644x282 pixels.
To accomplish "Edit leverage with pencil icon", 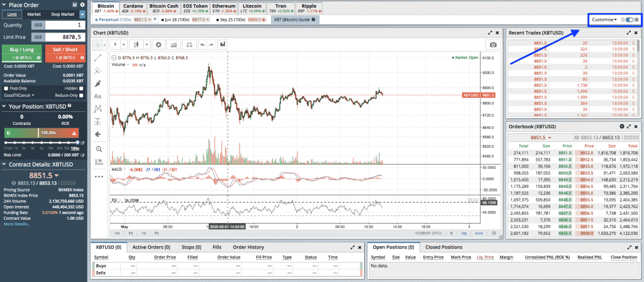I will click(x=82, y=143).
